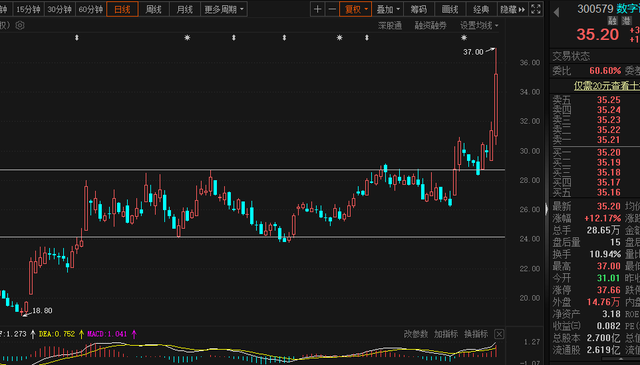Image resolution: width=640 pixels, height=365 pixels.
Task: Go back with the left arrow beside 300579
Action: click(x=556, y=12)
